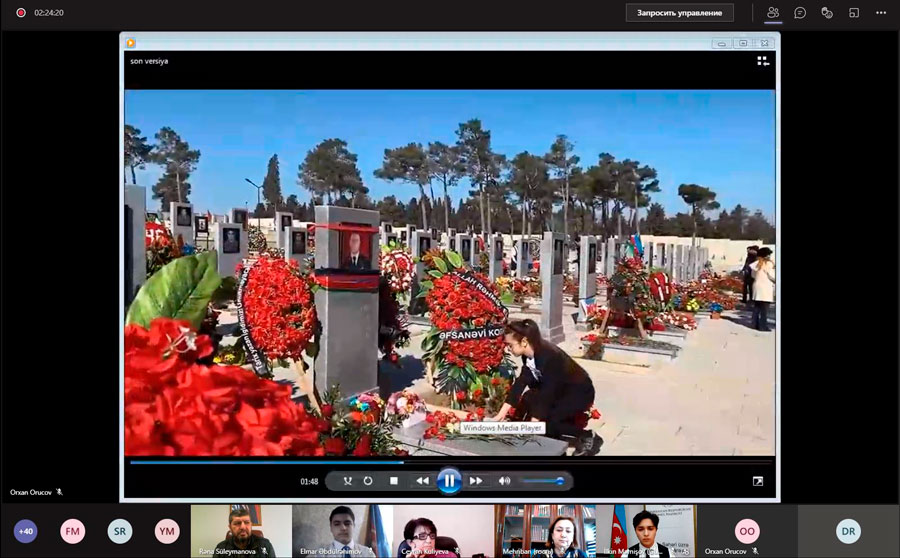
Task: Fast forward with the next button
Action: (x=476, y=481)
